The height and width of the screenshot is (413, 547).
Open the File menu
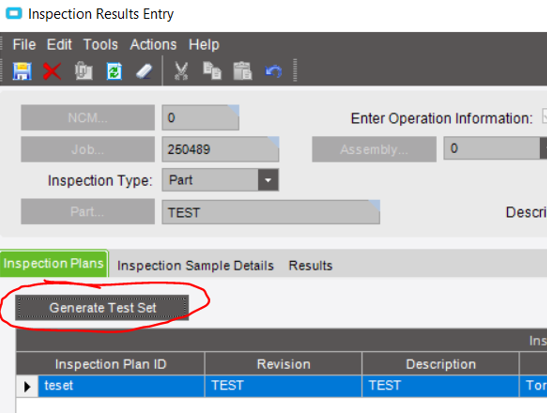(24, 45)
